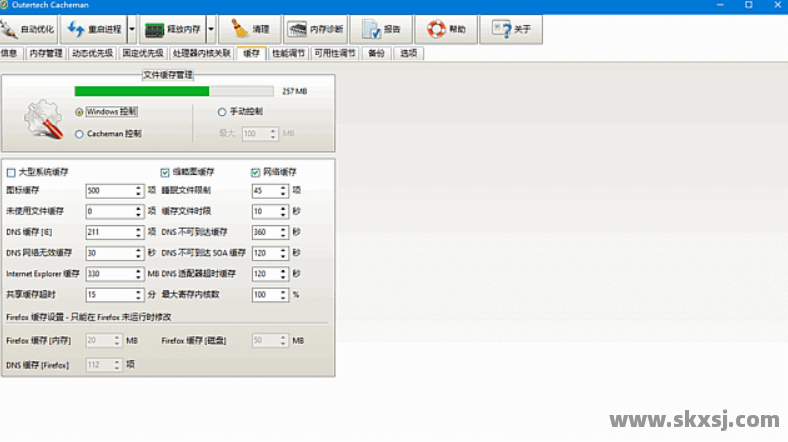
Task: Click the 释放内存 memory chip icon
Action: click(x=155, y=30)
